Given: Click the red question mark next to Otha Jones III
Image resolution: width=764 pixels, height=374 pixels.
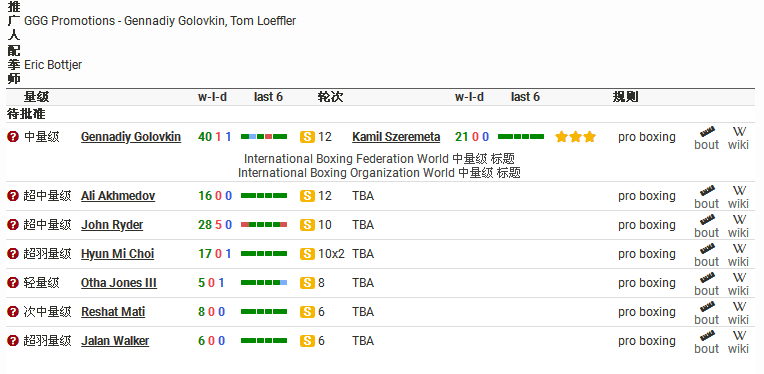Looking at the screenshot, I should click(13, 283).
